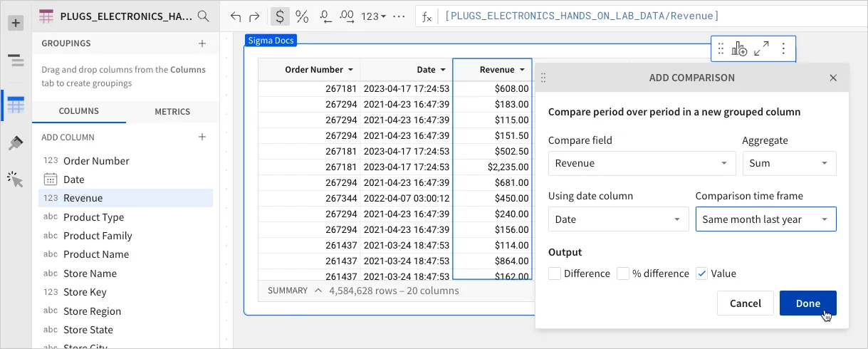Select the Store State column in list
This screenshot has height=349, width=868.
point(125,330)
